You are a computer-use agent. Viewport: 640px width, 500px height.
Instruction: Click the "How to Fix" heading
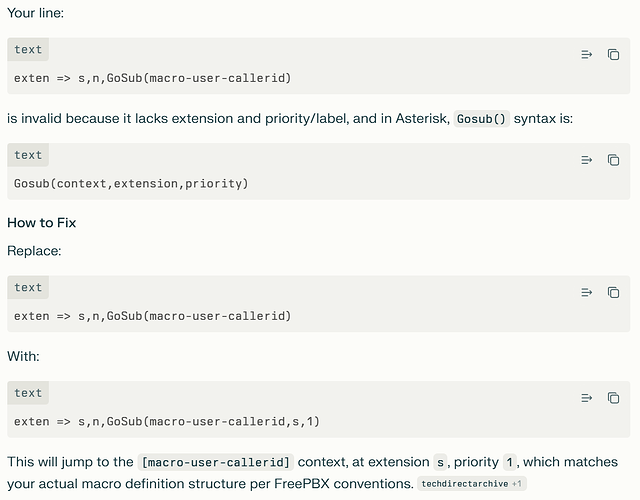(42, 223)
